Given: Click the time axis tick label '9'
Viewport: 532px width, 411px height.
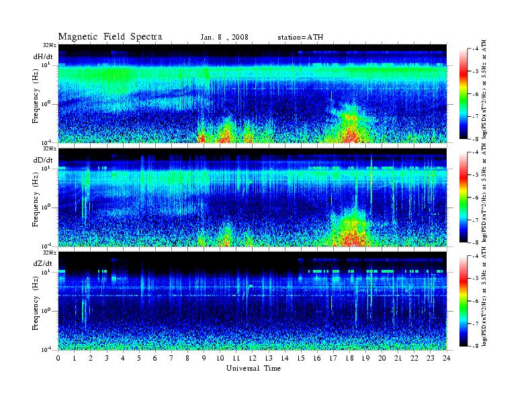Looking at the screenshot, I should click(x=204, y=358).
